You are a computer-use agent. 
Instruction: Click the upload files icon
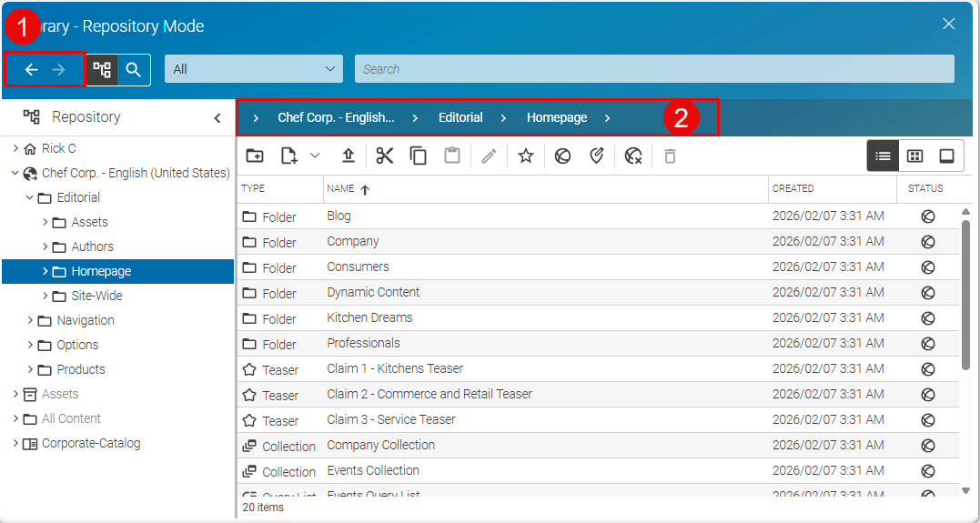pos(349,156)
